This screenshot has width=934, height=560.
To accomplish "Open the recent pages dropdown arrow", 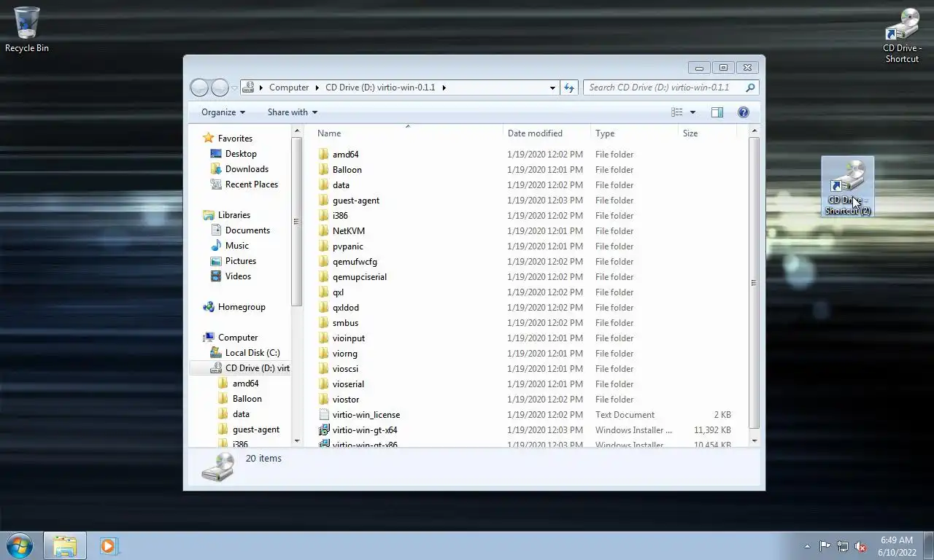I will 234,87.
